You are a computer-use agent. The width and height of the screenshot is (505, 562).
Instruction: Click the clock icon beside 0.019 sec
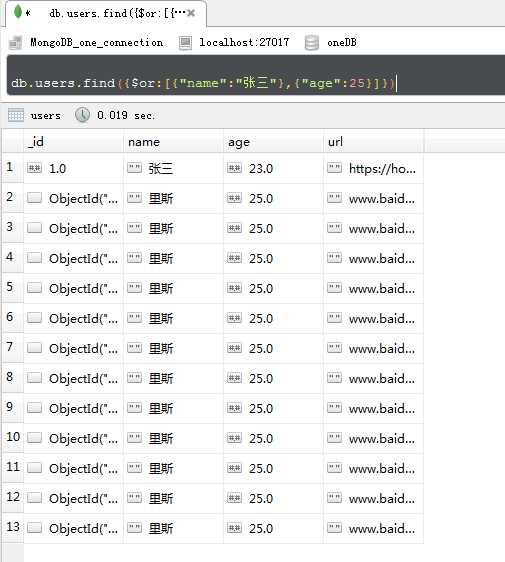pyautogui.click(x=82, y=115)
